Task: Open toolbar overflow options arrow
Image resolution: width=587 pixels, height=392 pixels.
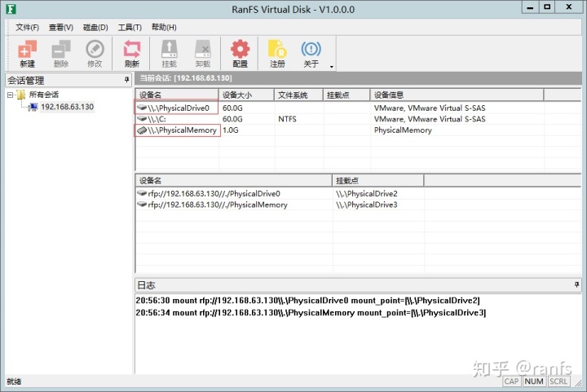Action: click(332, 67)
